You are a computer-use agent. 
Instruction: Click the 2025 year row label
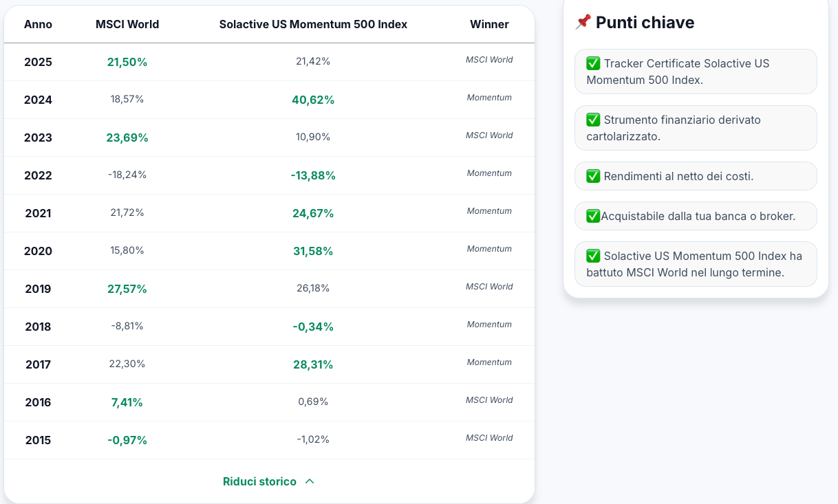[x=38, y=62]
